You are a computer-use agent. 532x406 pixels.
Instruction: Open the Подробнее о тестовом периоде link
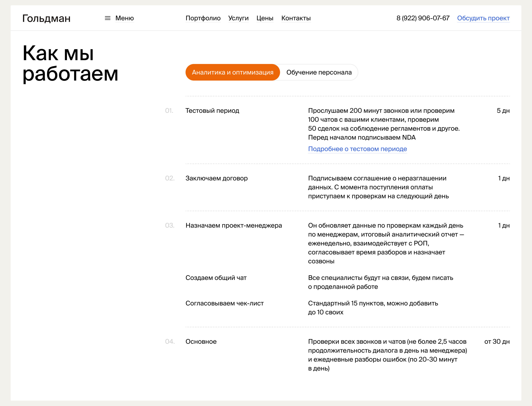click(x=357, y=149)
